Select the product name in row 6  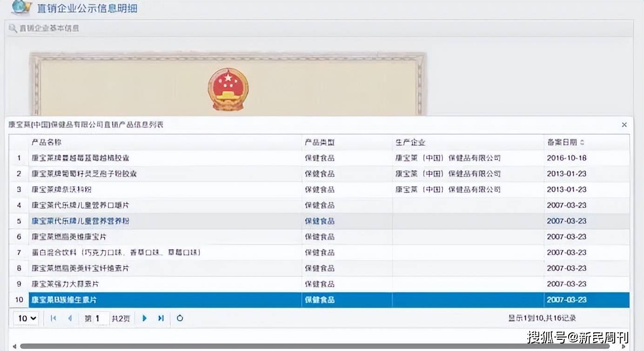69,237
